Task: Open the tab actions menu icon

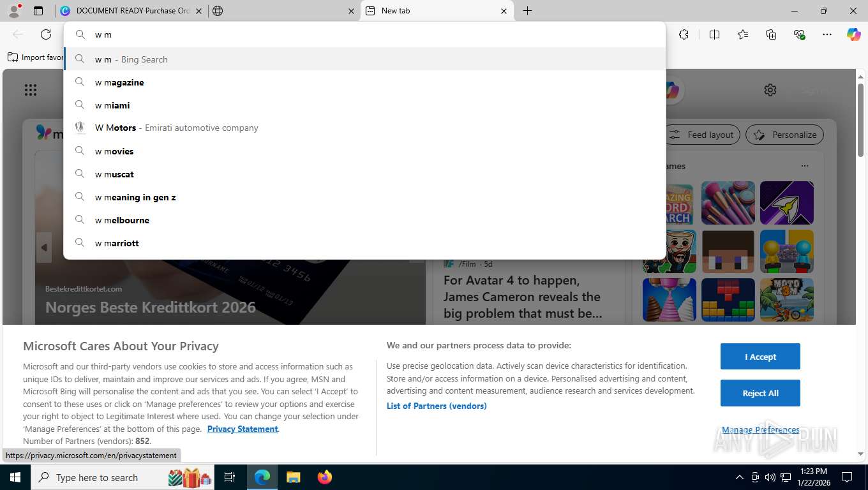Action: coord(38,11)
